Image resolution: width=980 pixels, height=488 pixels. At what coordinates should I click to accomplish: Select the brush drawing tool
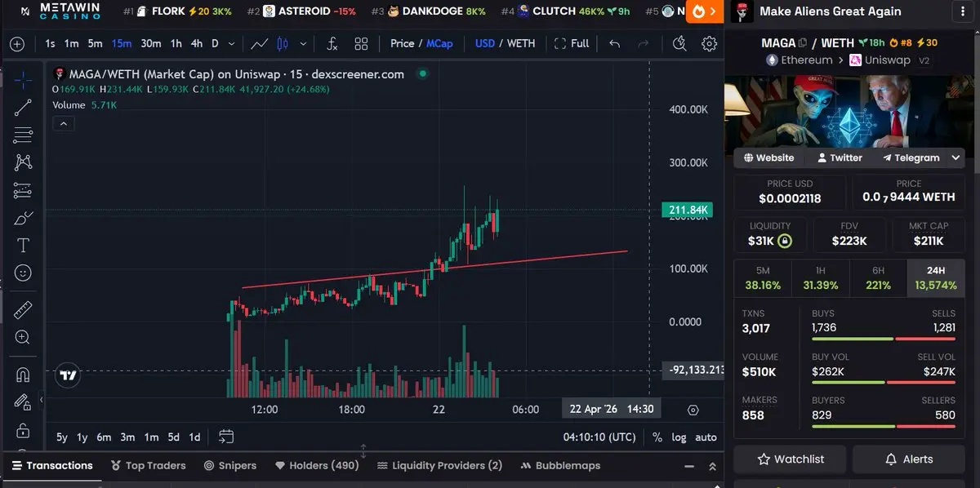point(23,218)
